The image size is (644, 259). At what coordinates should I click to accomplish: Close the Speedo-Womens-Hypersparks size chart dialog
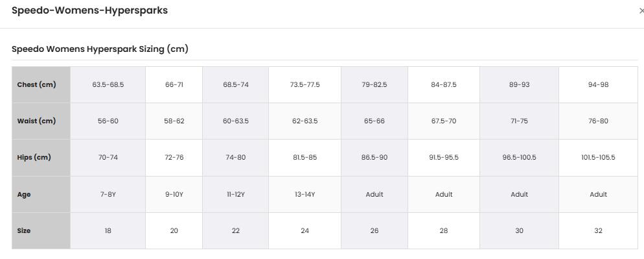[641, 11]
